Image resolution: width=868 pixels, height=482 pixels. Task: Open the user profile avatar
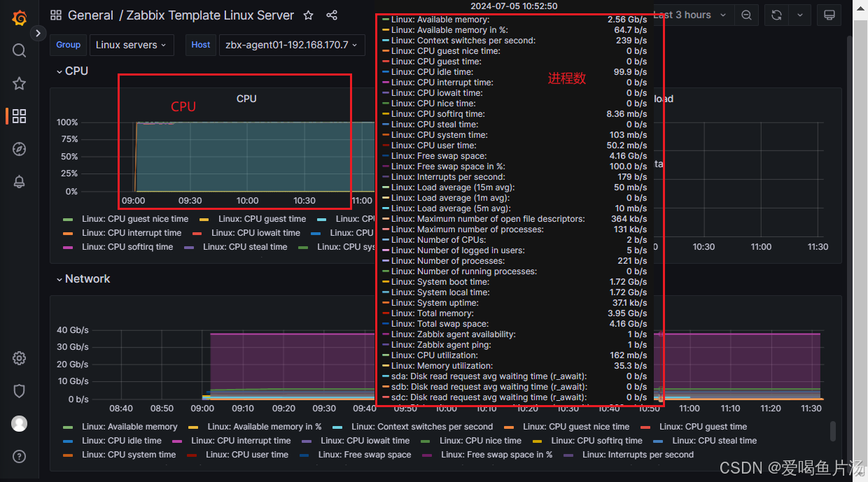tap(20, 424)
